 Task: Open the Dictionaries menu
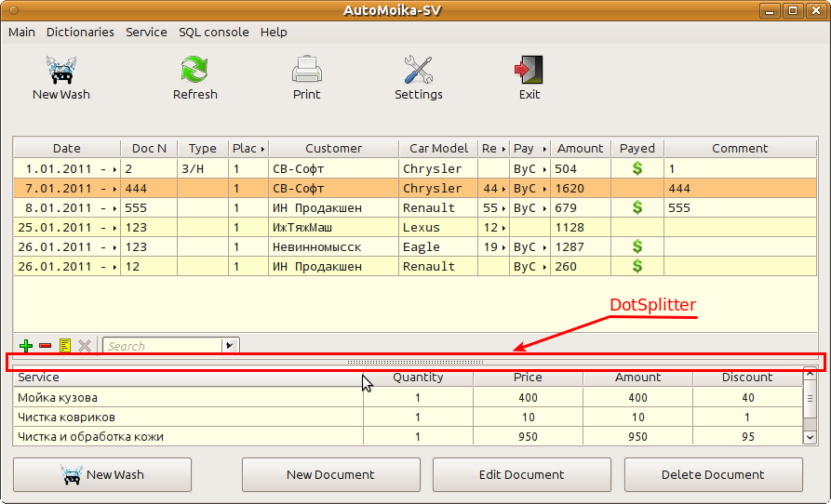click(80, 32)
